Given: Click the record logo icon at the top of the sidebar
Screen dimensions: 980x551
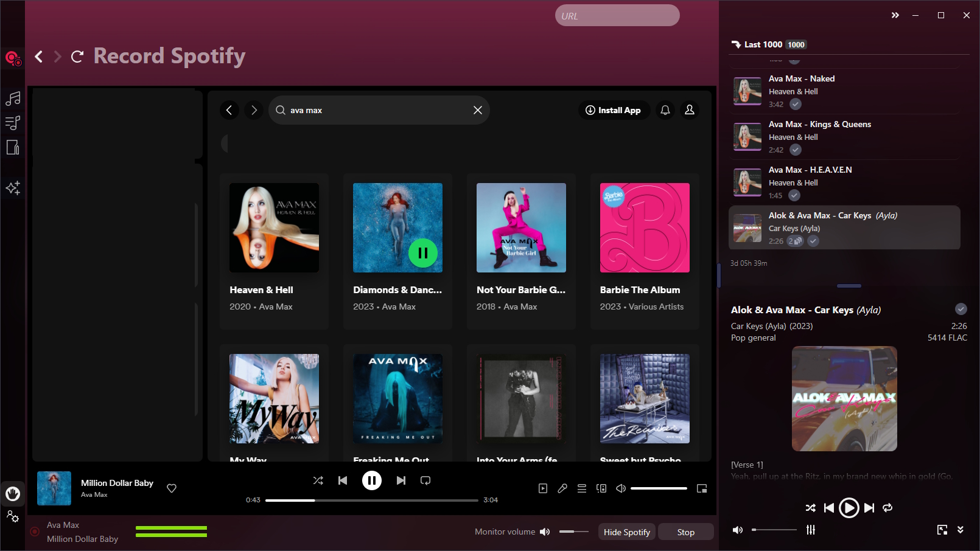Looking at the screenshot, I should 13,58.
